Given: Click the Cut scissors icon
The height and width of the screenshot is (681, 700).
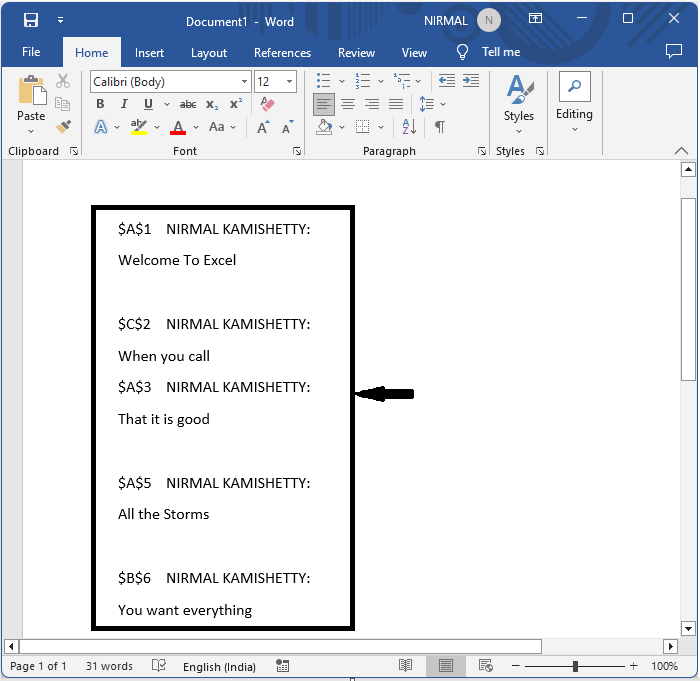Looking at the screenshot, I should (x=63, y=81).
